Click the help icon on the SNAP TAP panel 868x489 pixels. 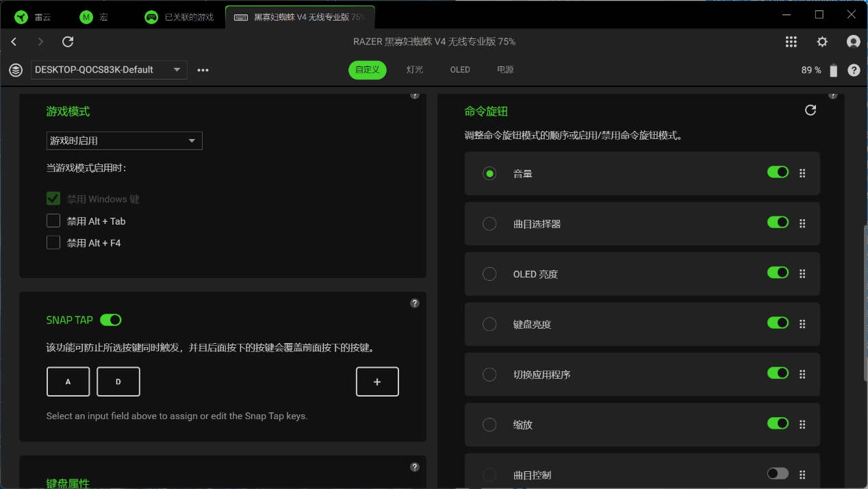coord(414,303)
